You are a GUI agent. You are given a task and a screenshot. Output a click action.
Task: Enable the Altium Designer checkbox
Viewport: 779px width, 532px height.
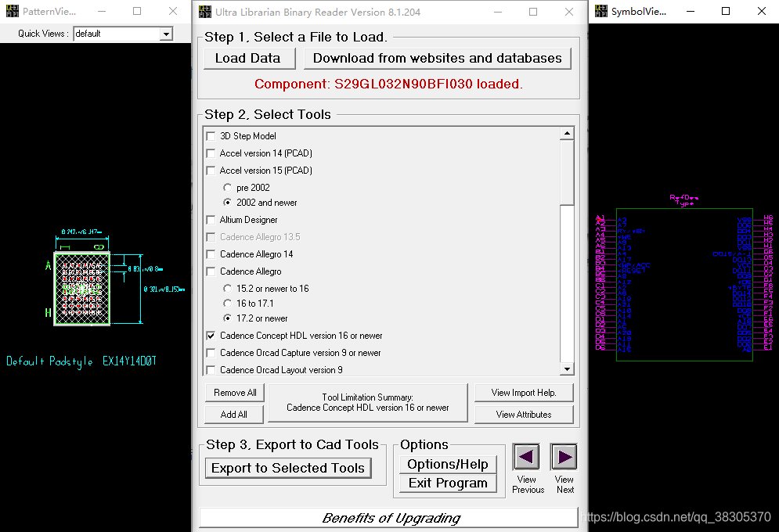pos(211,220)
